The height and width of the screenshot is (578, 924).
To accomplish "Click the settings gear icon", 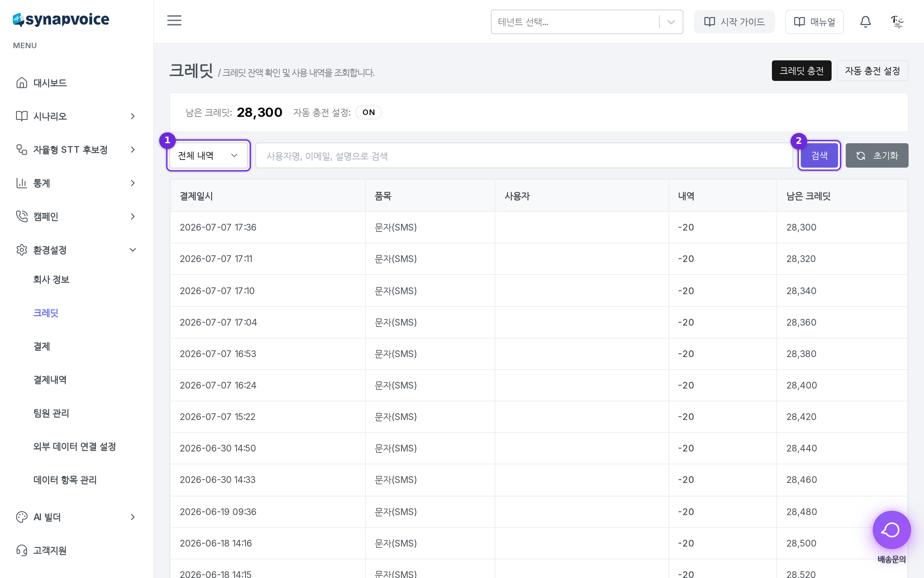I will [x=22, y=250].
